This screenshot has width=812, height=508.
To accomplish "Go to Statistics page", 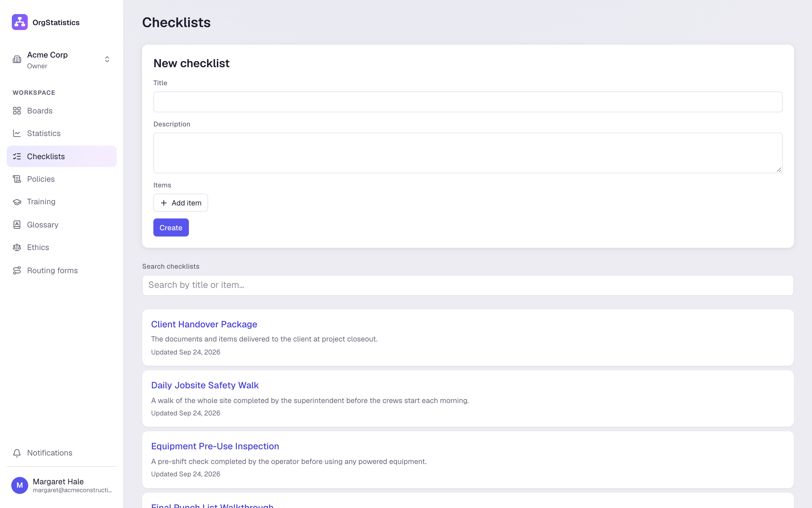I will point(62,133).
